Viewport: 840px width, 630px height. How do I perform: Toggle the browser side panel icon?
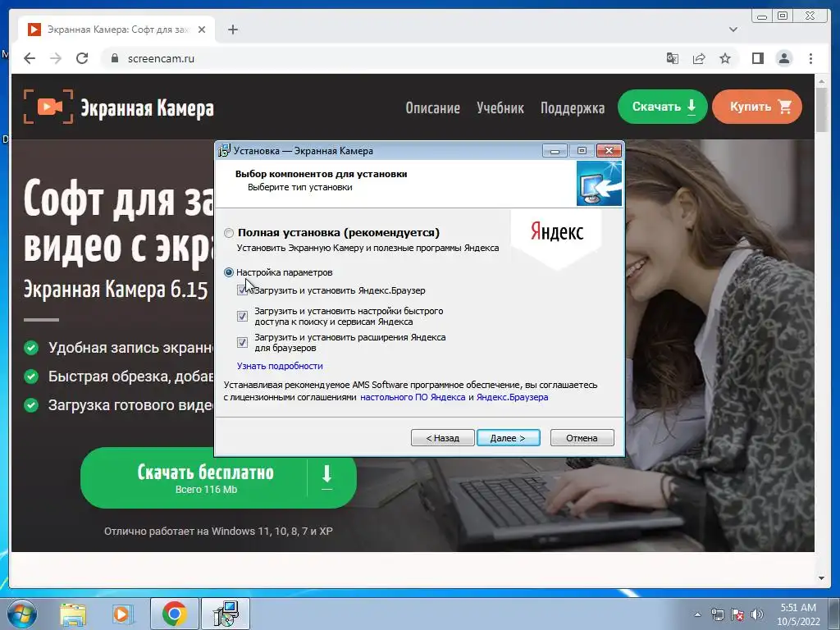tap(757, 58)
